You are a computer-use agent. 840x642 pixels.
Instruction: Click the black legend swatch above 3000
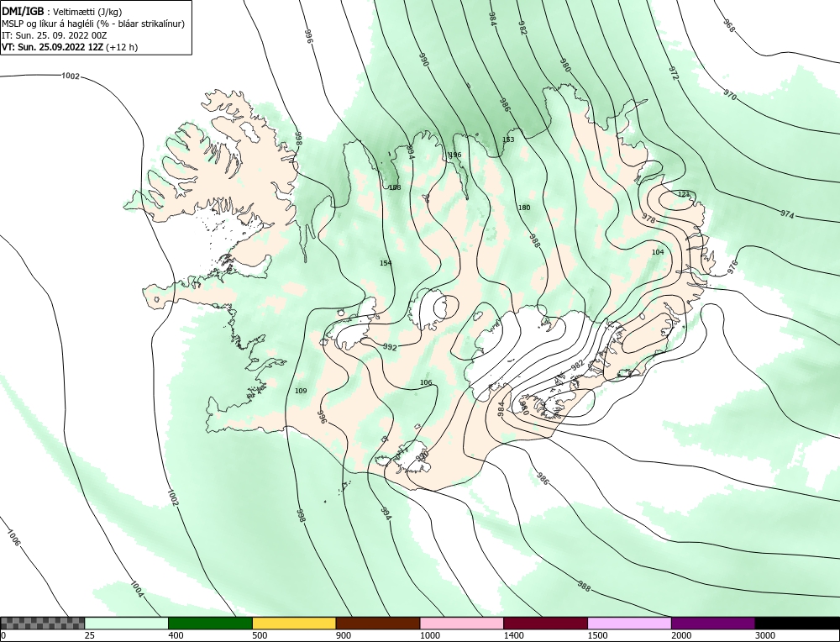pos(798,623)
